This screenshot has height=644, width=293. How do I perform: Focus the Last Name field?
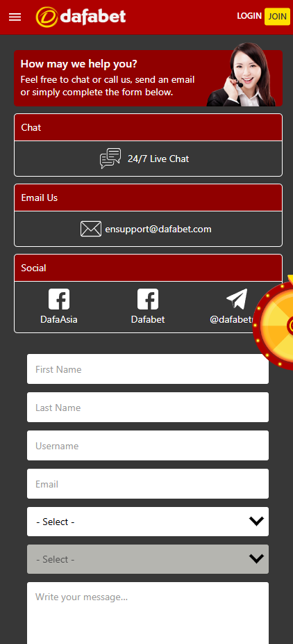pos(148,408)
